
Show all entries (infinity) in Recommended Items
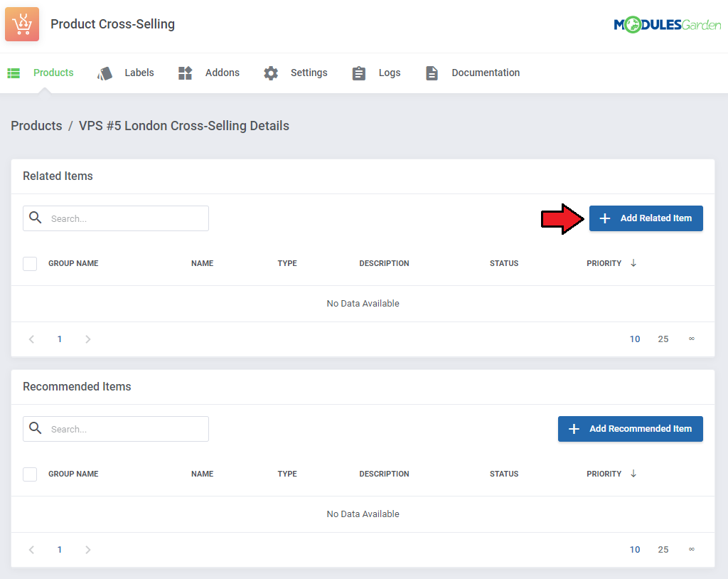pyautogui.click(x=691, y=549)
